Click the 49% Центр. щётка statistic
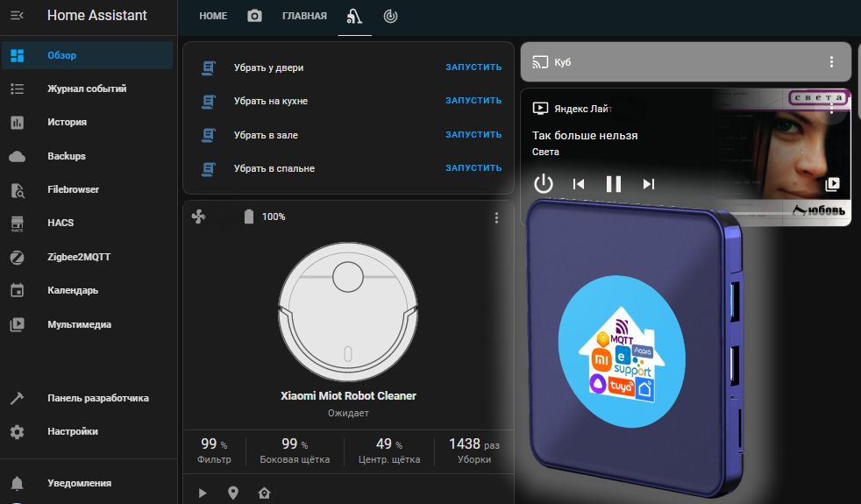This screenshot has height=504, width=861. [389, 451]
